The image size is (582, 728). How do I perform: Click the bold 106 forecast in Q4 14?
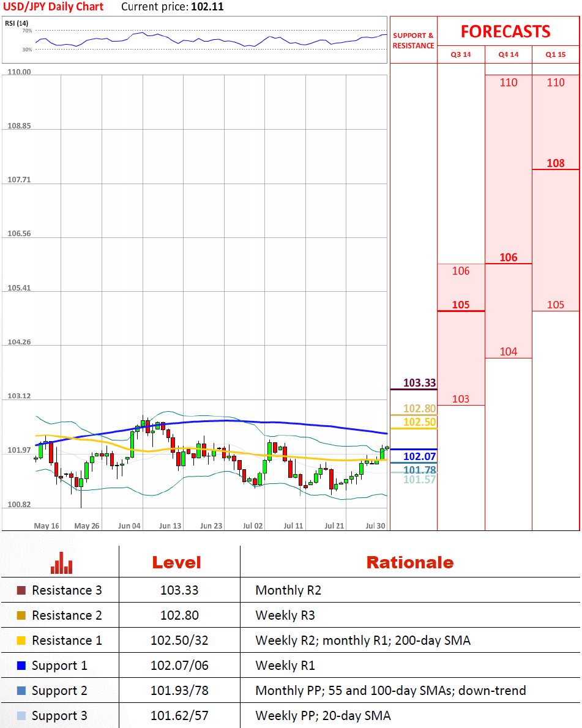[508, 257]
